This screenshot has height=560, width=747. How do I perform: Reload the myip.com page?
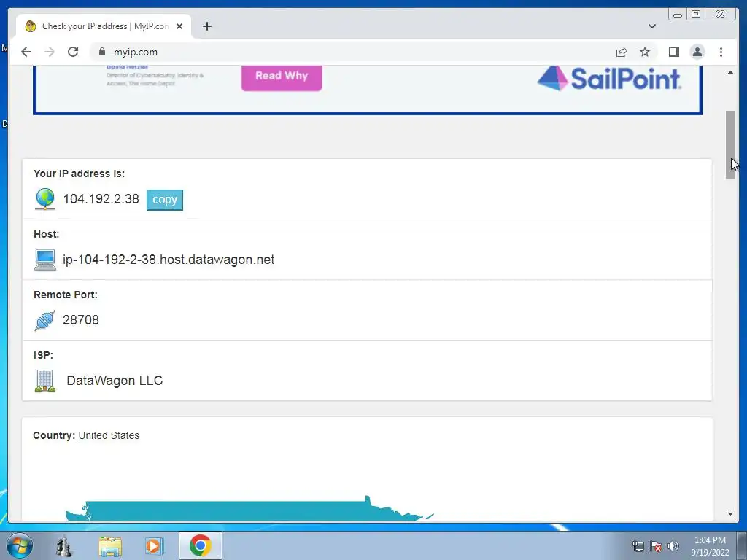(x=73, y=52)
